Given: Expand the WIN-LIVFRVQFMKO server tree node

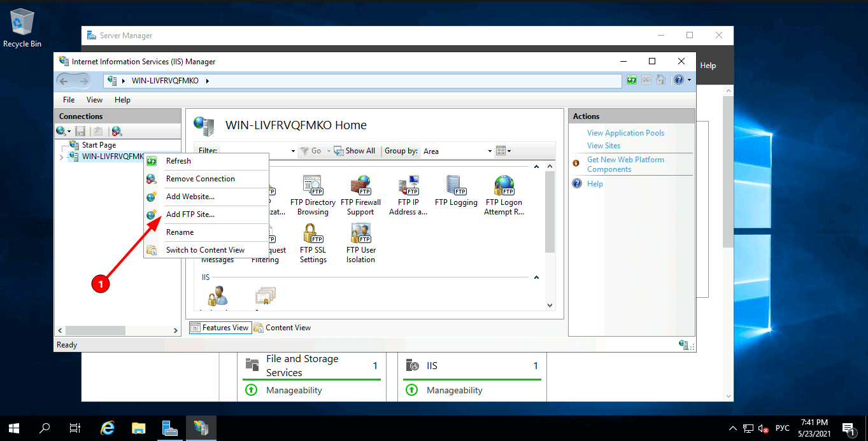Looking at the screenshot, I should pos(61,157).
